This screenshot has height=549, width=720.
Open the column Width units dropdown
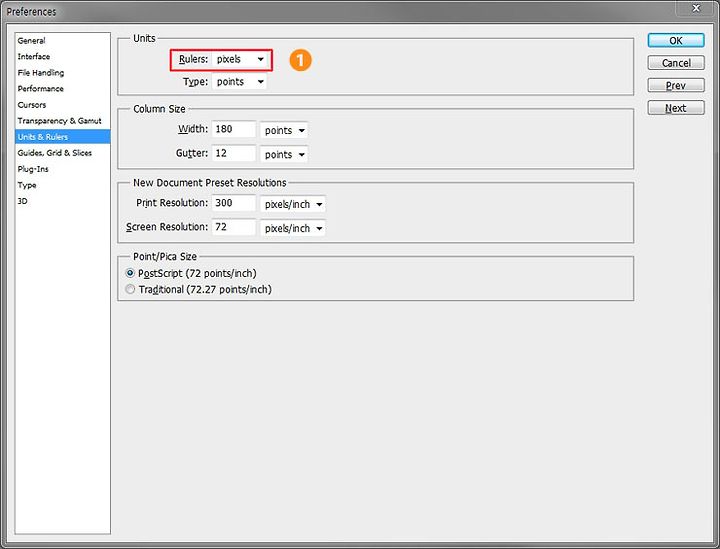[x=284, y=130]
